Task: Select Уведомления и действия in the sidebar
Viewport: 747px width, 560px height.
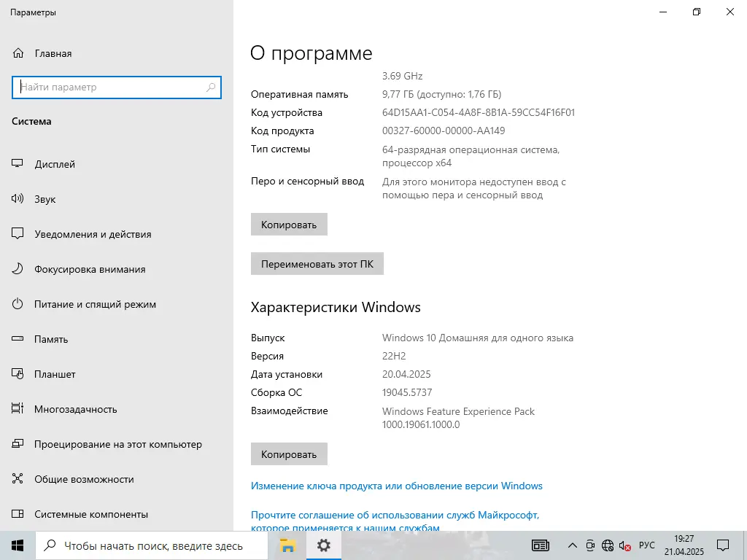Action: (117, 234)
